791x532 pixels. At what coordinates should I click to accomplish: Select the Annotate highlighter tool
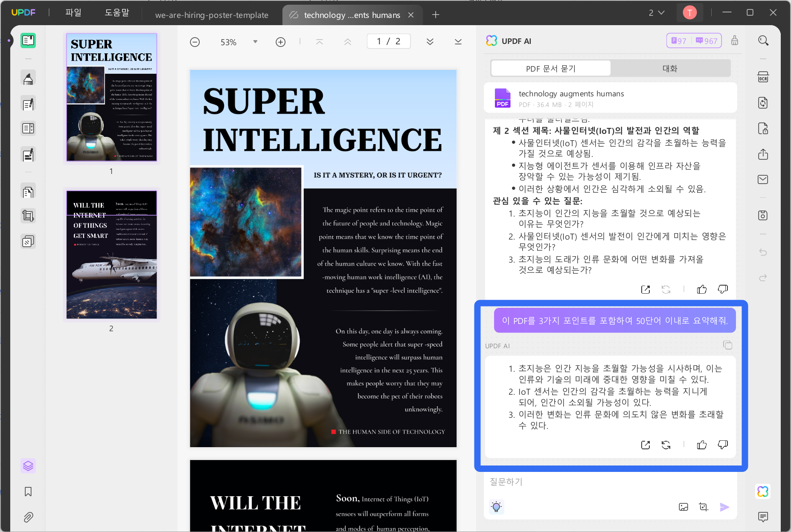pos(28,78)
